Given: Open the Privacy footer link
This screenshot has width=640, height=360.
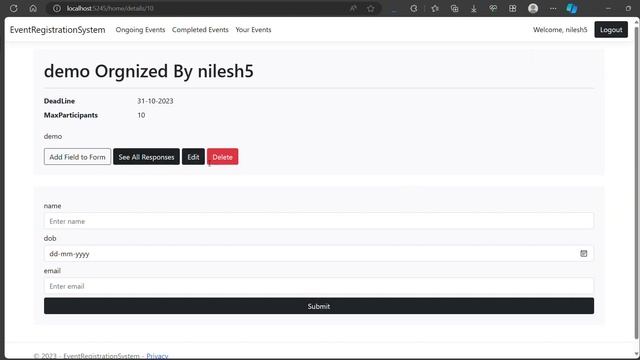Looking at the screenshot, I should tap(157, 356).
